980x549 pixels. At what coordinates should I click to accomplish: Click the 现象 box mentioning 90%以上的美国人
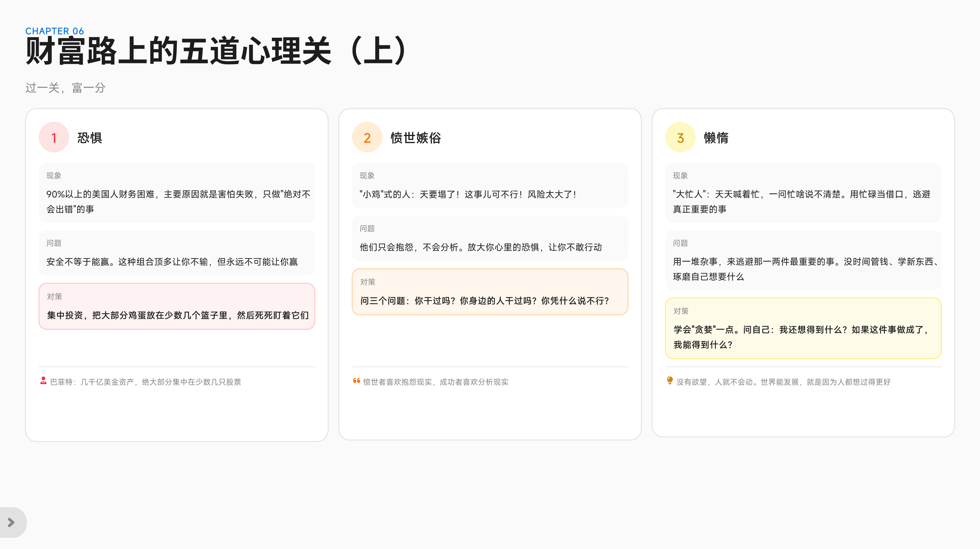coord(177,193)
